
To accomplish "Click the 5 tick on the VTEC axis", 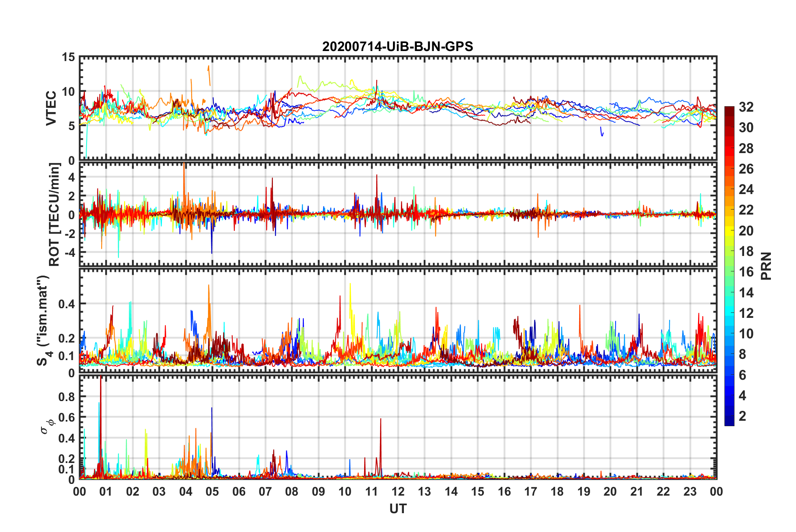I will click(x=72, y=126).
